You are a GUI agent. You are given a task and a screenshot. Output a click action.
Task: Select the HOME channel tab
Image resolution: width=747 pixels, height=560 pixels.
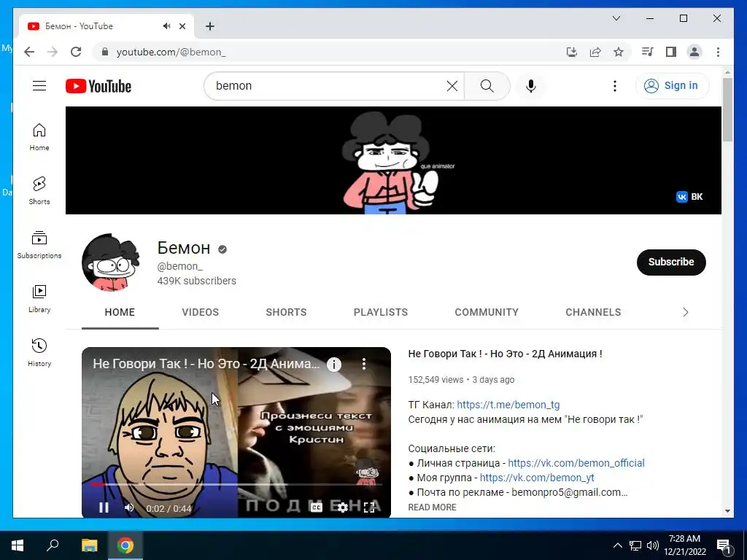(120, 312)
